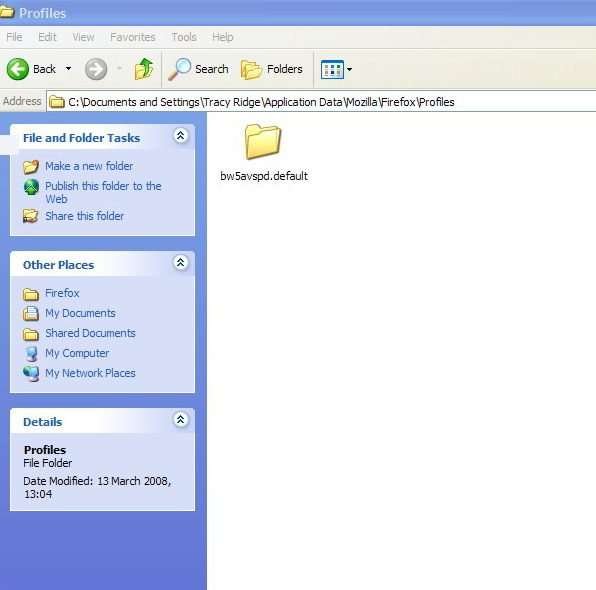The width and height of the screenshot is (596, 590).
Task: Go to Firefox folder in Other Places
Action: coord(62,293)
